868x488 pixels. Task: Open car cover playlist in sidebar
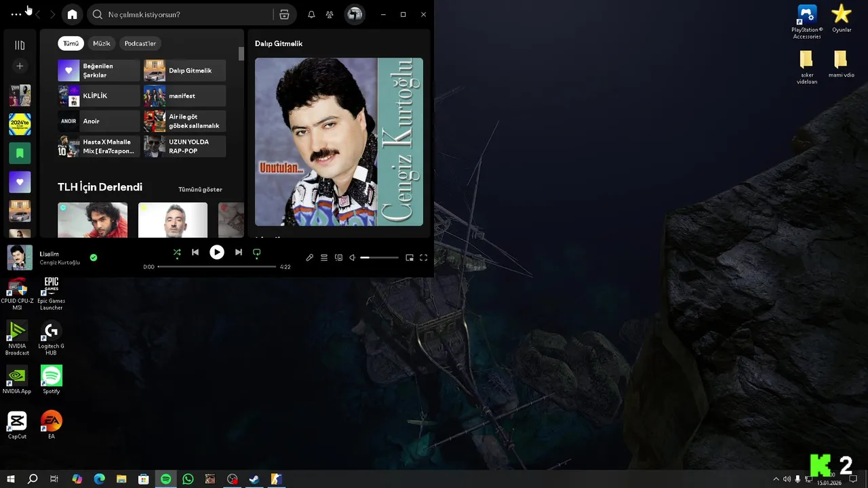[x=20, y=211]
